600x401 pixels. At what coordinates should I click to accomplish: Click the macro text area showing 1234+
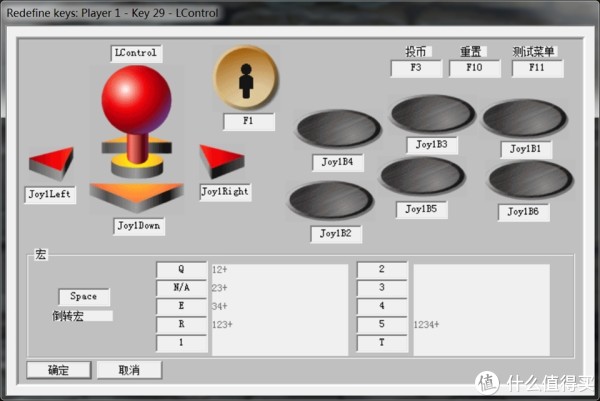click(481, 310)
